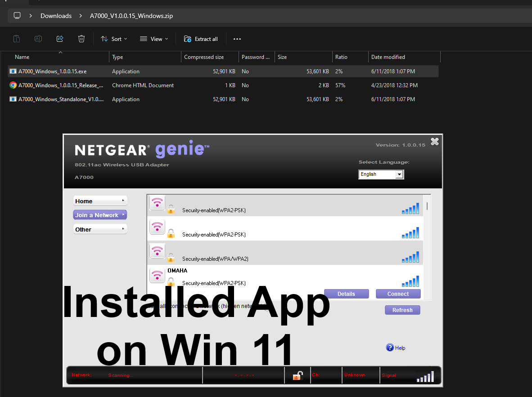
Task: Click Chrome icon of Release notes file
Action: click(13, 85)
